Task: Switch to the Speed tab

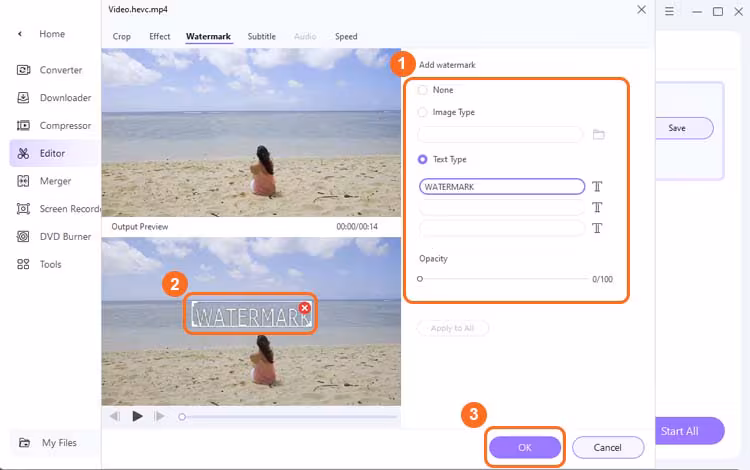Action: [346, 36]
